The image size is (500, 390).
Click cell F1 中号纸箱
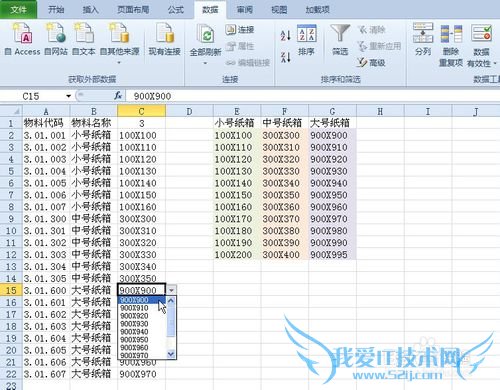click(284, 123)
